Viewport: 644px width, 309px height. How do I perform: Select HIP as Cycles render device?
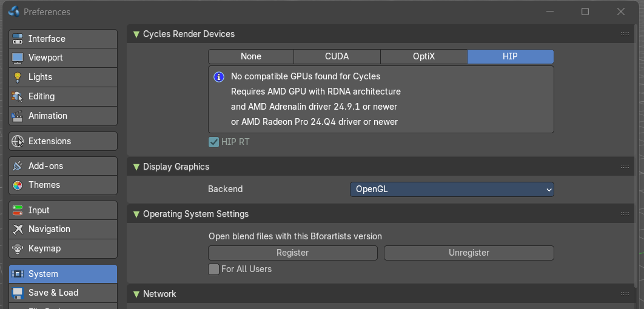(511, 56)
